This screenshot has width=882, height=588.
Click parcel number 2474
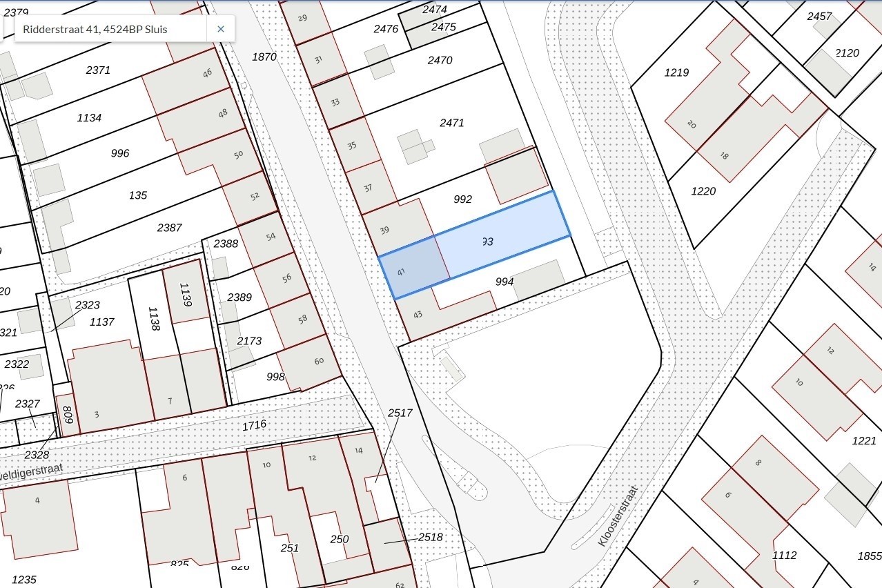coord(434,10)
